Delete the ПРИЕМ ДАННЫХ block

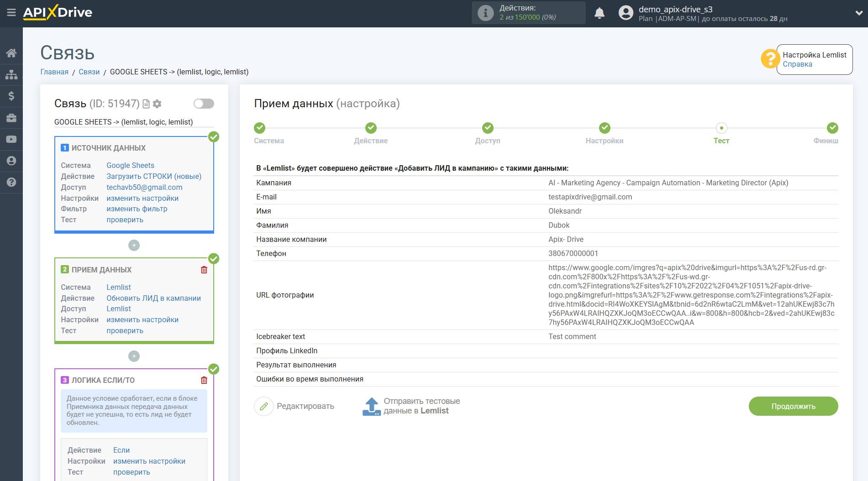(x=204, y=270)
